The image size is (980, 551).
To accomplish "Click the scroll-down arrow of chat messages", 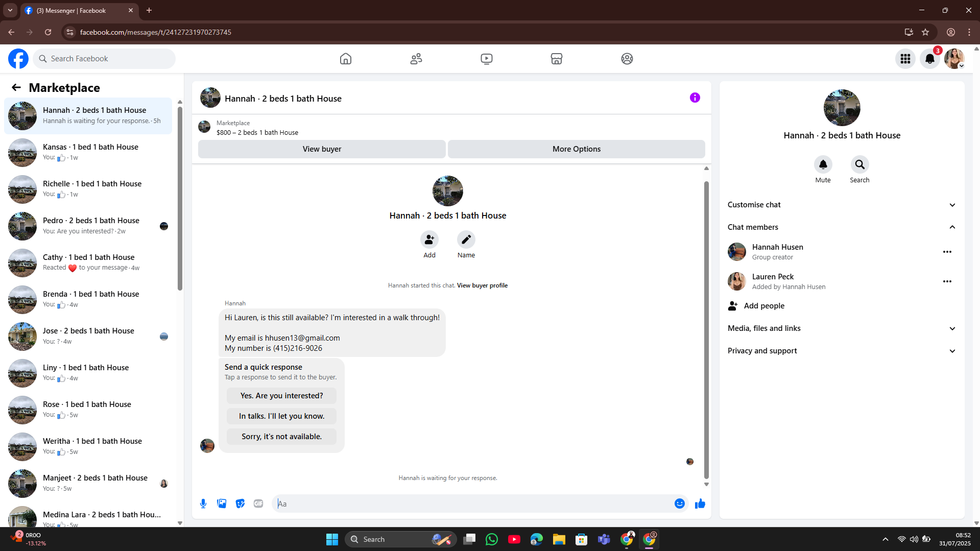I will pyautogui.click(x=706, y=485).
